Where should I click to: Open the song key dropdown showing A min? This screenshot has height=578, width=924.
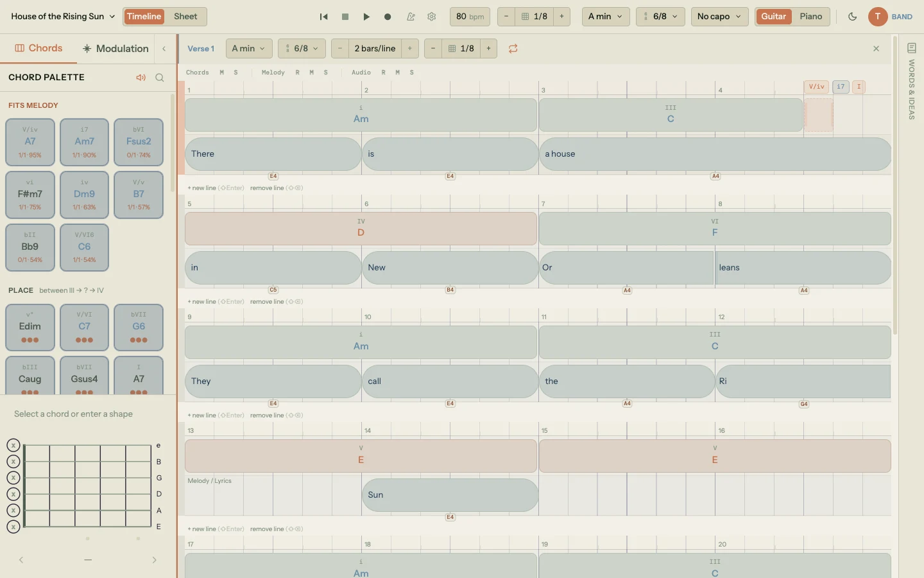(x=604, y=17)
